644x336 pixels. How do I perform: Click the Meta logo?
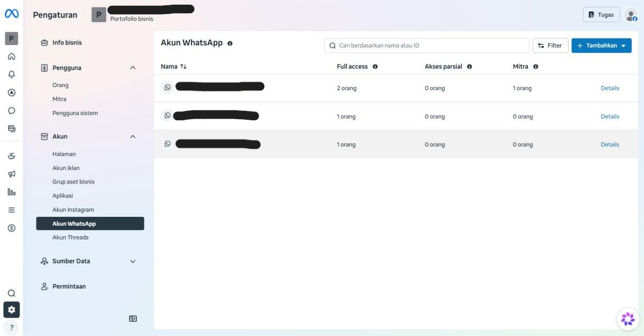(12, 14)
